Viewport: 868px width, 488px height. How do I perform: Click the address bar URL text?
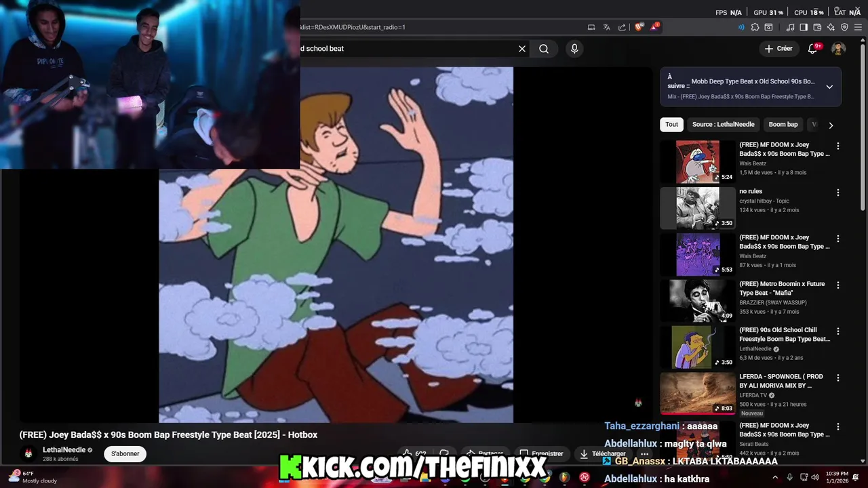[x=353, y=27]
